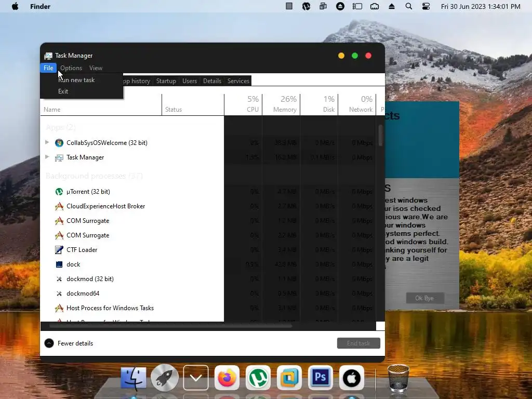Click the CTF Loader process icon
Image resolution: width=532 pixels, height=399 pixels.
(x=59, y=250)
